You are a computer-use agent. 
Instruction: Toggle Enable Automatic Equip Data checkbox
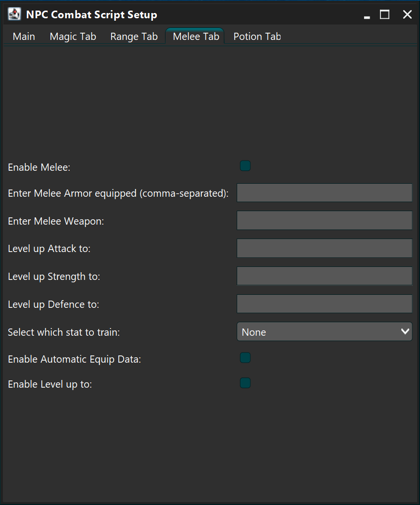245,358
